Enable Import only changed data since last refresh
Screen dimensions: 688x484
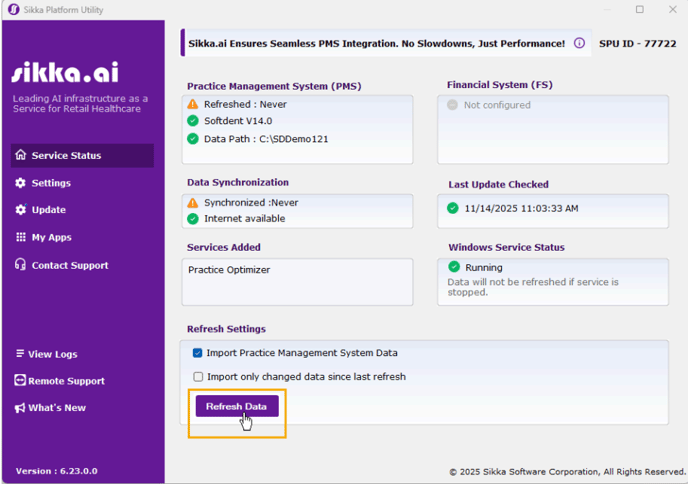click(198, 377)
